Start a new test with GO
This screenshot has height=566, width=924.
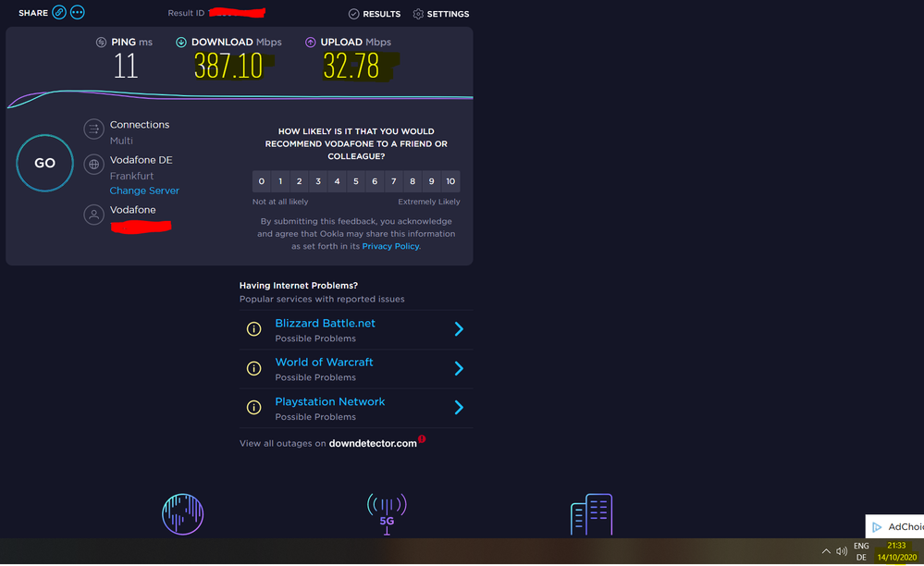point(44,163)
